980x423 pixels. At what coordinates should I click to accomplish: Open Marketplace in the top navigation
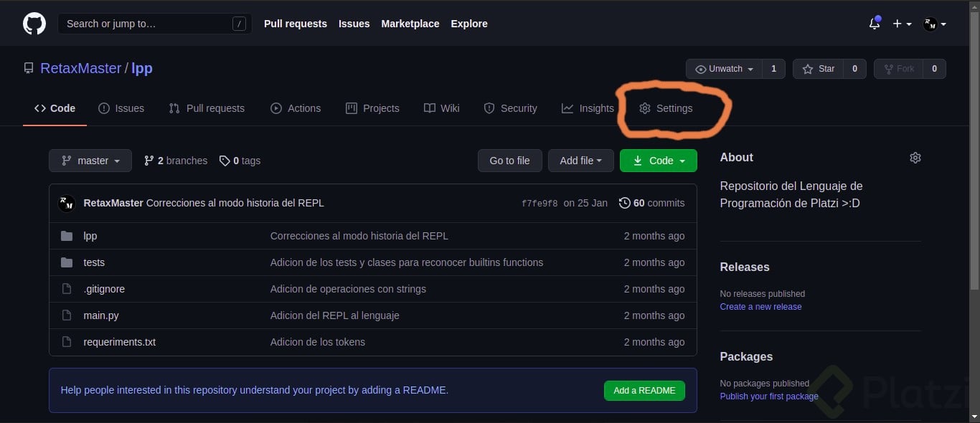click(410, 24)
